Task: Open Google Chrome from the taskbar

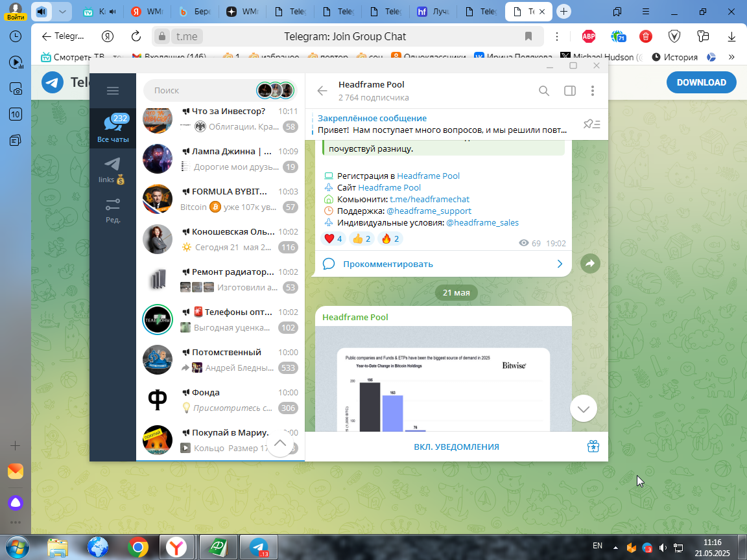Action: click(x=137, y=548)
